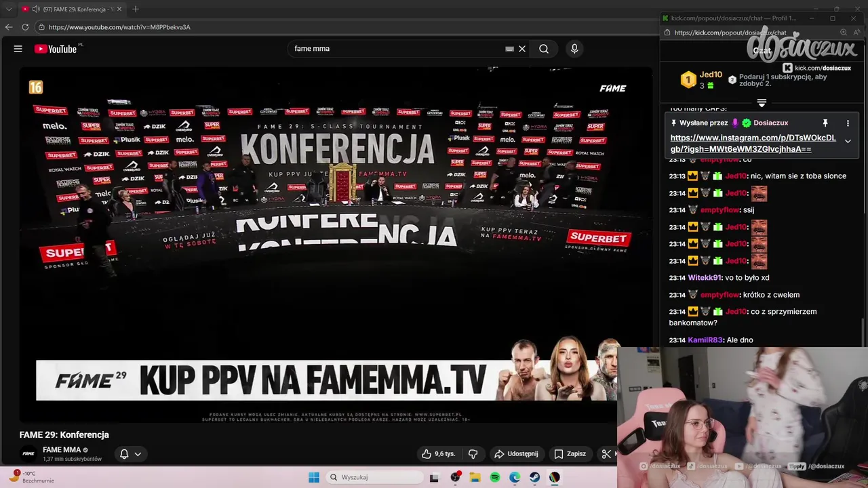
Task: Like the video with 9,6 tys. thumbs up
Action: [x=438, y=454]
